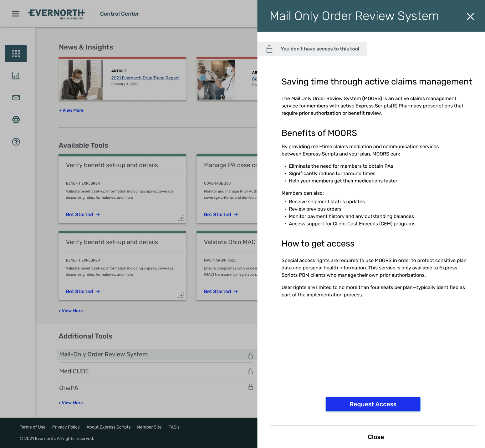Click Request Access button
The width and height of the screenshot is (485, 448).
[x=373, y=404]
